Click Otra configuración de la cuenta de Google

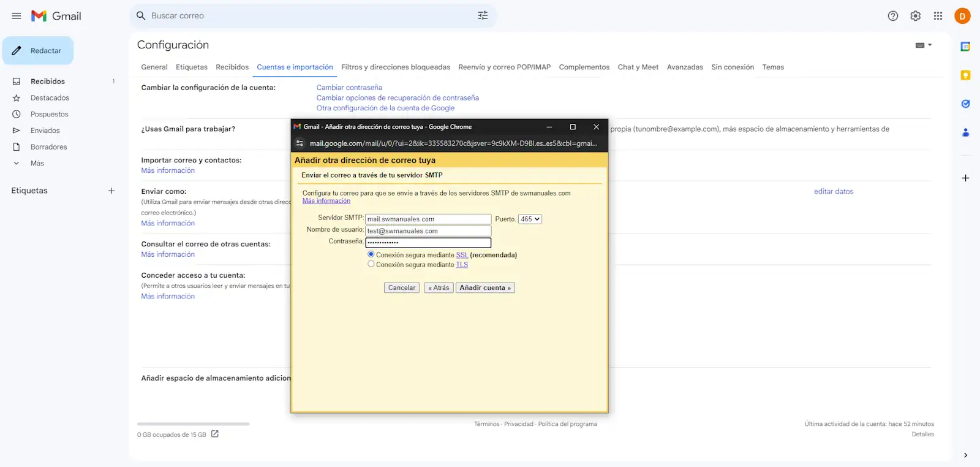tap(385, 108)
